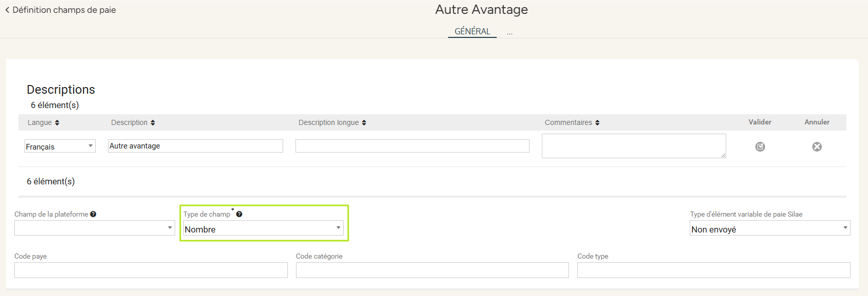Image resolution: width=868 pixels, height=296 pixels.
Task: Click the Annuler cancel icon
Action: pyautogui.click(x=817, y=147)
